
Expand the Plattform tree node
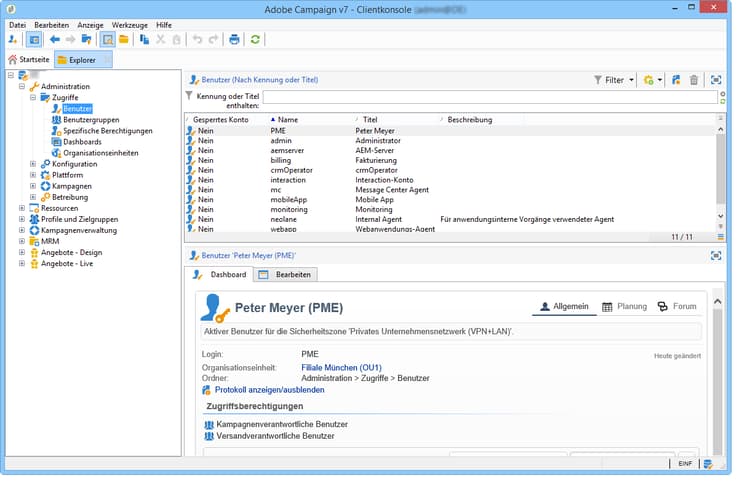33,175
